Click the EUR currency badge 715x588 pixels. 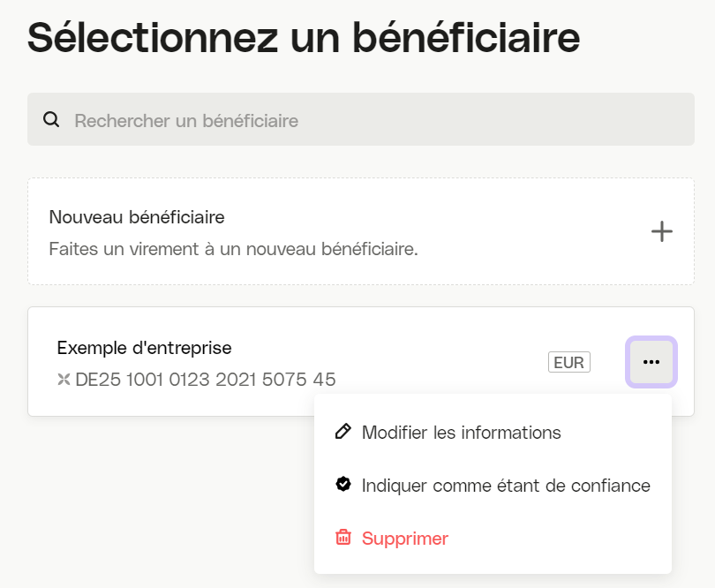pos(569,362)
